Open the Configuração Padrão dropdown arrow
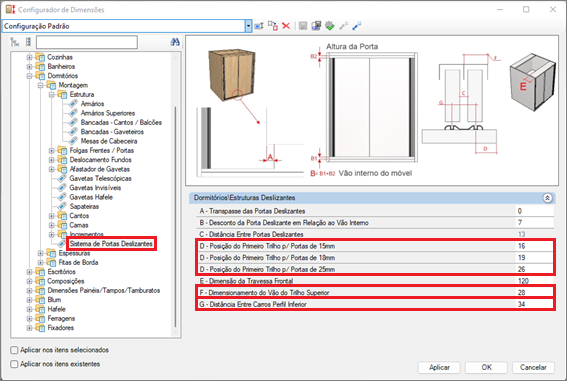The height and width of the screenshot is (381, 567). [248, 26]
